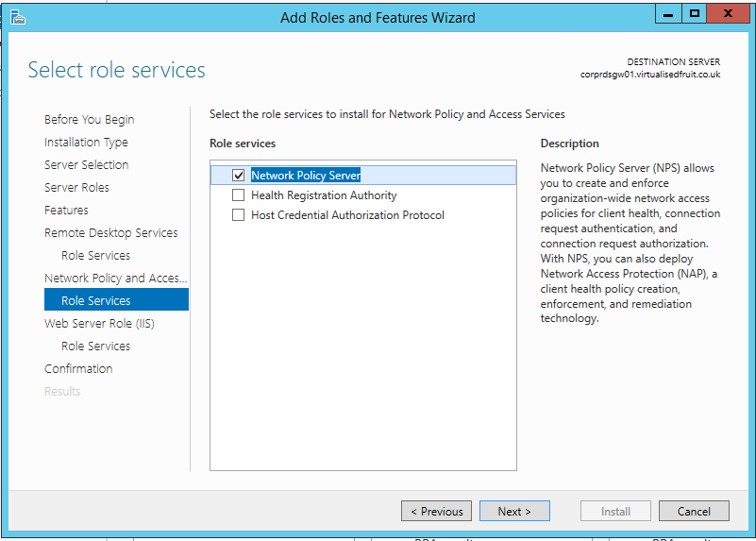Uncheck the Network Policy Server checkbox
Viewport: 756px width, 541px height.
click(238, 176)
